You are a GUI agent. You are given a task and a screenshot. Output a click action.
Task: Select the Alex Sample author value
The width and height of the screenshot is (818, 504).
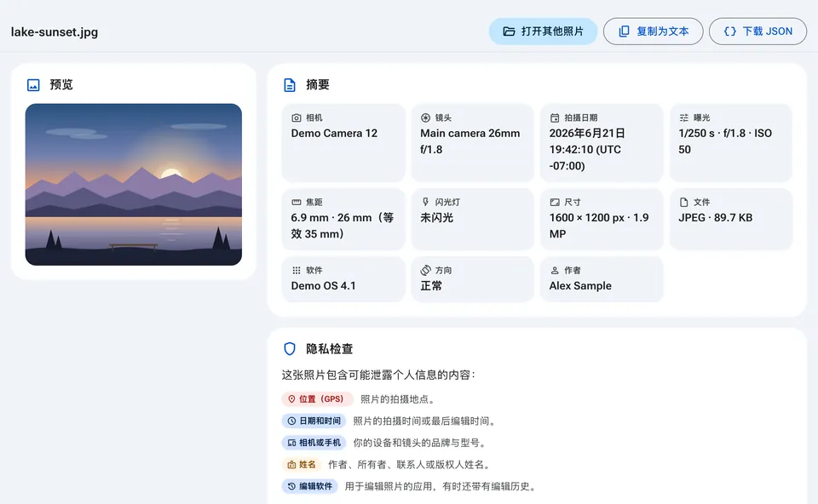pos(580,286)
